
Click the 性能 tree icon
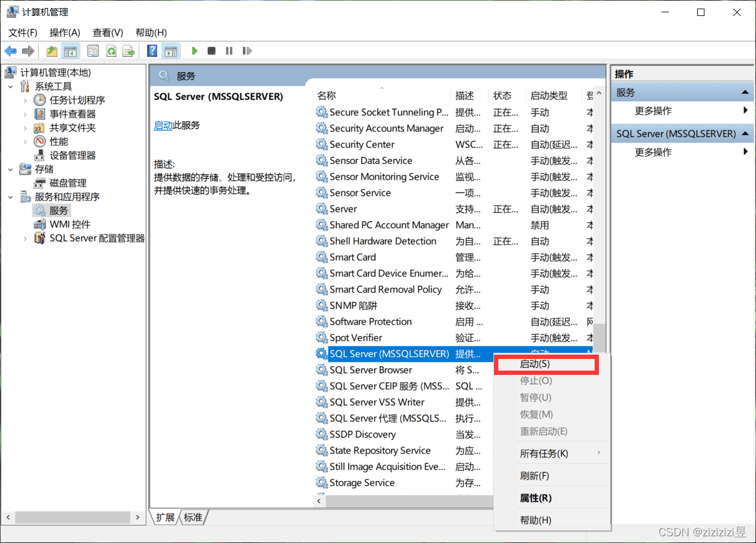coord(39,142)
